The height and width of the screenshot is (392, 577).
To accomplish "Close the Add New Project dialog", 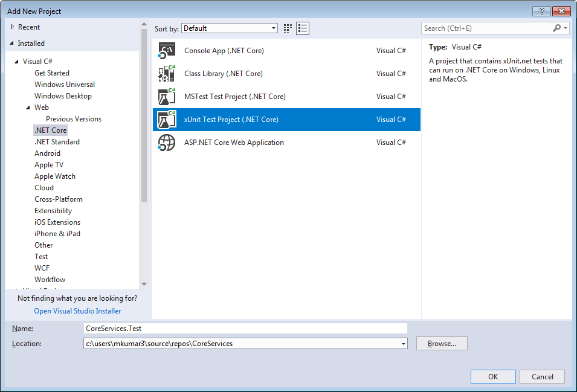I will coord(561,11).
